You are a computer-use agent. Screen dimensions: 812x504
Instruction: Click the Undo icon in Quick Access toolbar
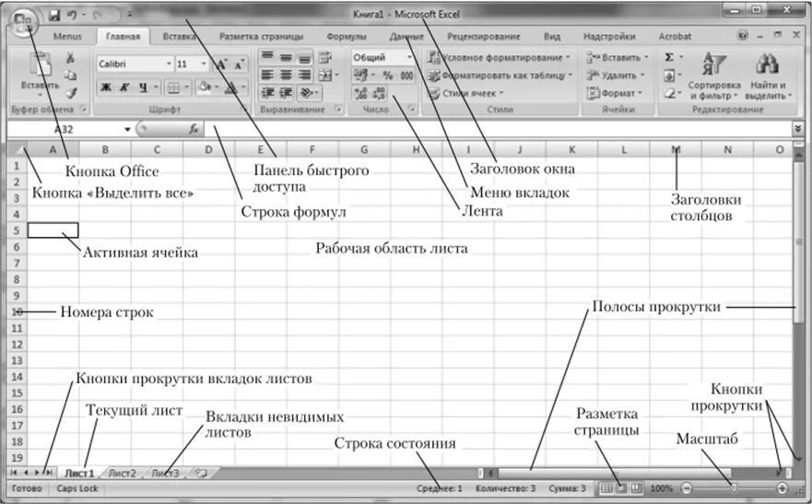point(73,15)
